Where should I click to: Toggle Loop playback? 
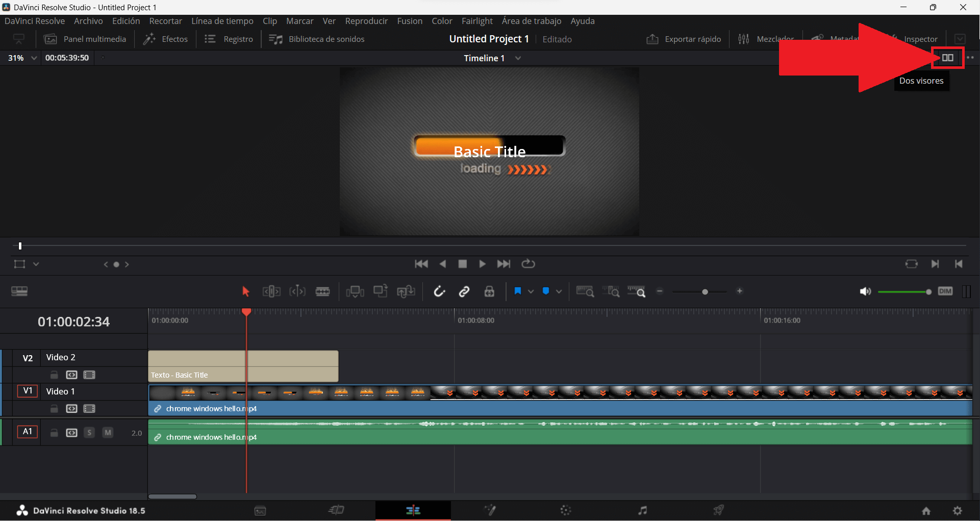(529, 264)
